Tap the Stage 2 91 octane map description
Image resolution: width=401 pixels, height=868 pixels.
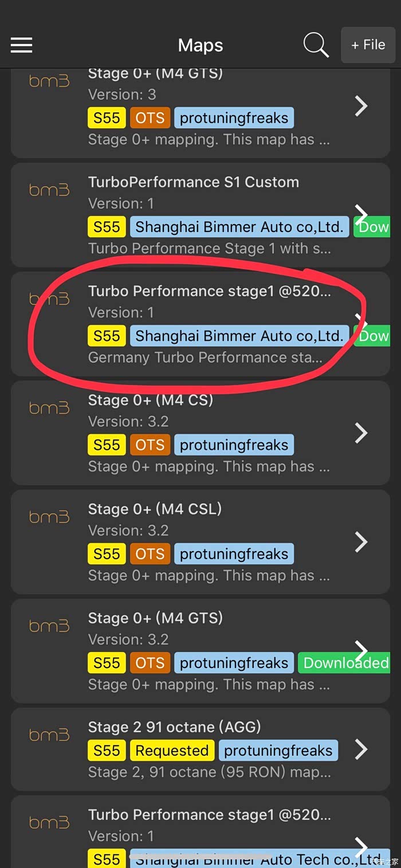[x=209, y=772]
